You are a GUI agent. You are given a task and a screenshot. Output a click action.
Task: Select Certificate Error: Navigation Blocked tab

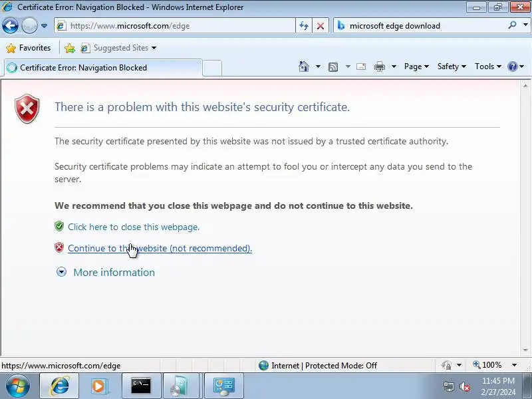pos(103,68)
